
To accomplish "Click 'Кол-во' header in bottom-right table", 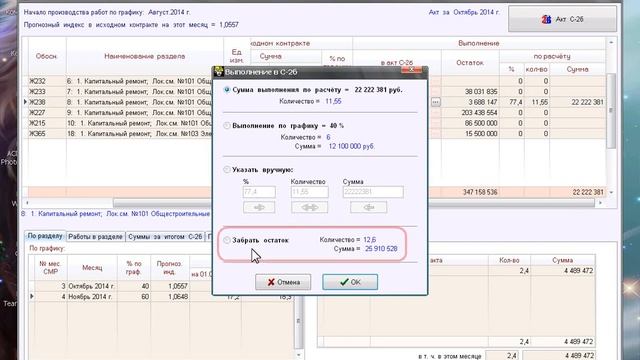I will (509, 260).
